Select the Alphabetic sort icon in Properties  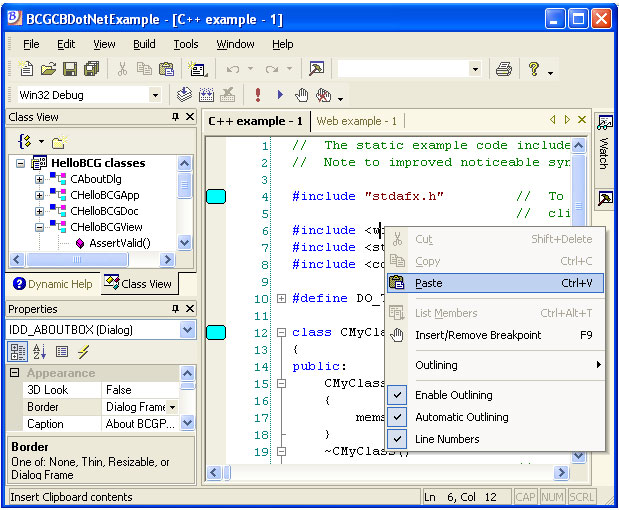click(40, 351)
